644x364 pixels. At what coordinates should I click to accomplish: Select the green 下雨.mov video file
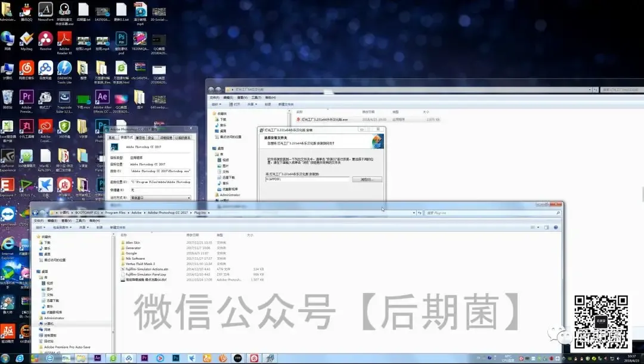click(83, 101)
